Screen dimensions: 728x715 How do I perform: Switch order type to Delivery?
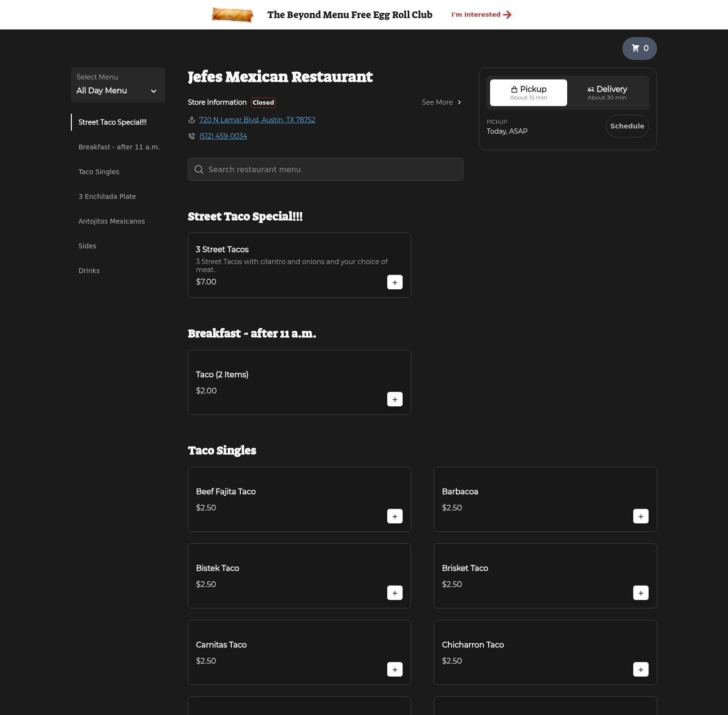[607, 93]
